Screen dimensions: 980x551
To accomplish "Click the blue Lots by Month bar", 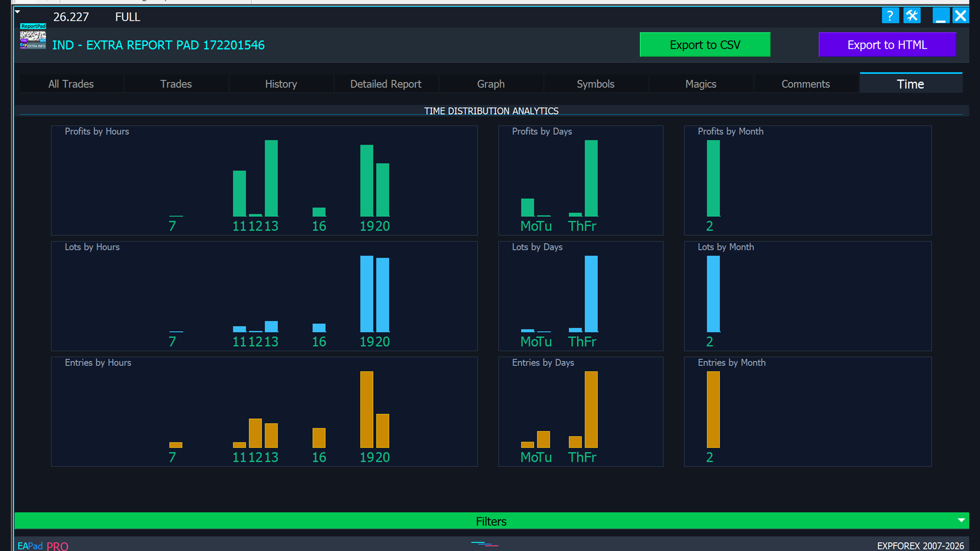I will 713,294.
